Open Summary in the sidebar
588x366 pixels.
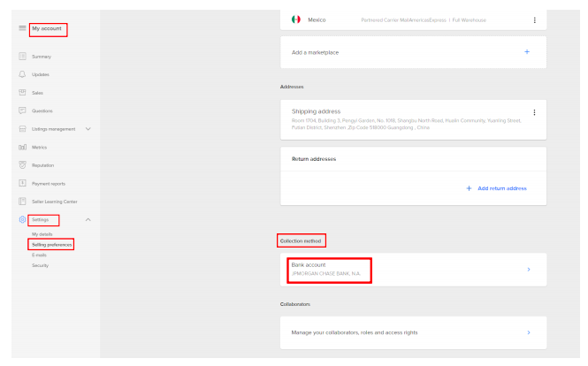point(42,57)
